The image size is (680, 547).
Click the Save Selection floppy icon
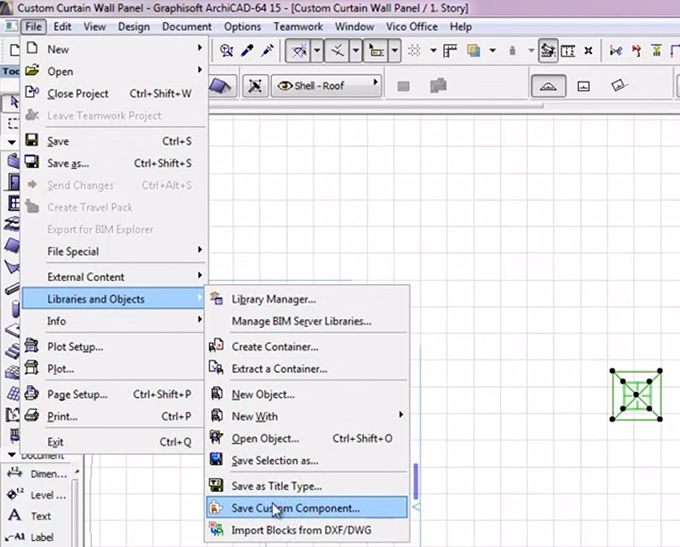[216, 459]
